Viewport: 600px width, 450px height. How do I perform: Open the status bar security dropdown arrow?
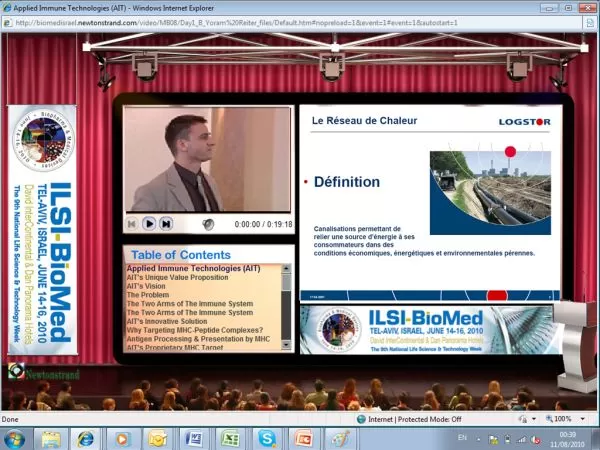[x=534, y=419]
